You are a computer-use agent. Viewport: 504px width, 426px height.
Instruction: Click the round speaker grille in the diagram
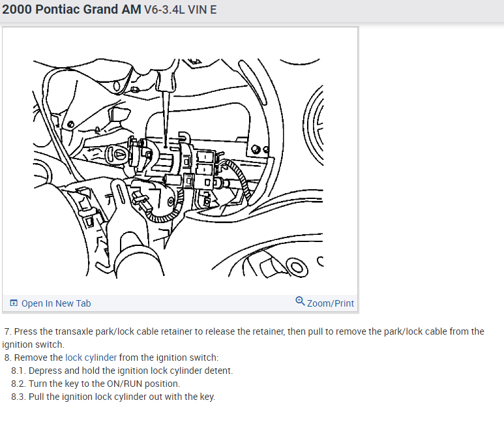click(x=314, y=125)
